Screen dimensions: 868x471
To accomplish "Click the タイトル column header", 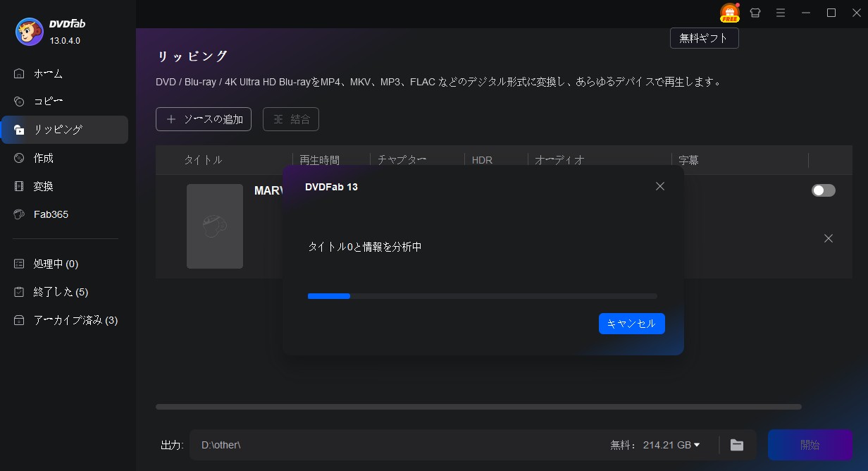I will (x=203, y=160).
